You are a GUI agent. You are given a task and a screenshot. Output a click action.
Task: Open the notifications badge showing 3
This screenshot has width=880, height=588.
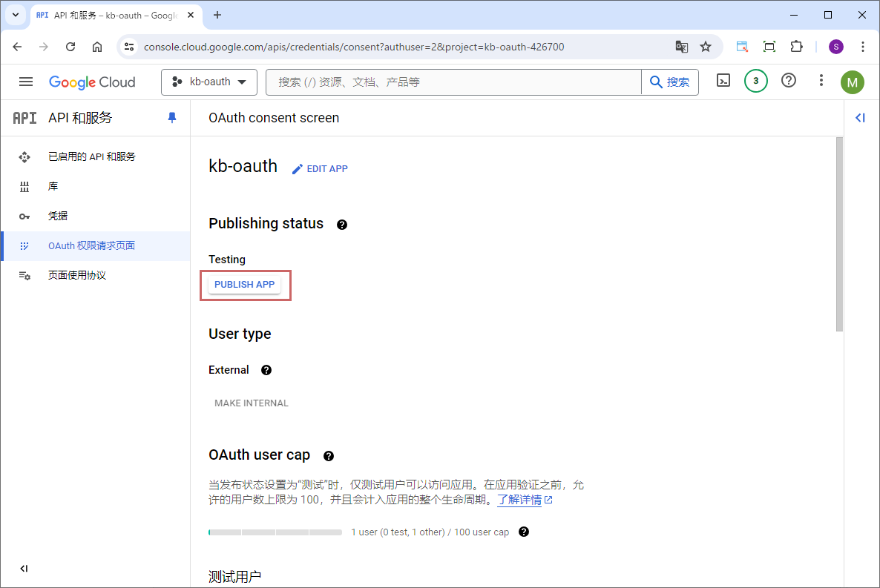point(755,82)
